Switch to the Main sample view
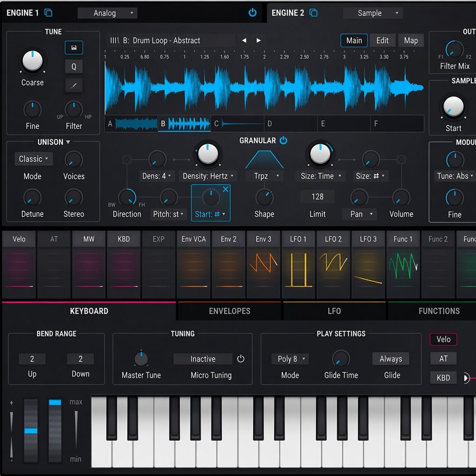This screenshot has width=476, height=476. (354, 40)
